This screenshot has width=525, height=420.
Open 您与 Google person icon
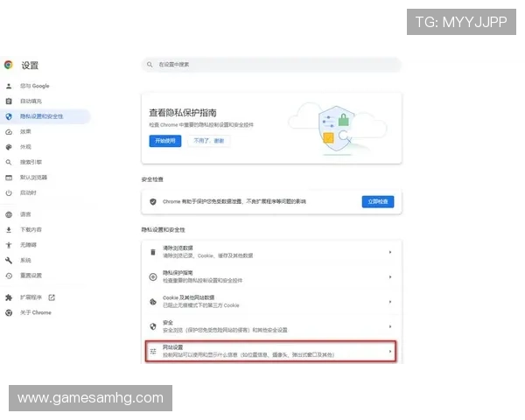pos(9,86)
